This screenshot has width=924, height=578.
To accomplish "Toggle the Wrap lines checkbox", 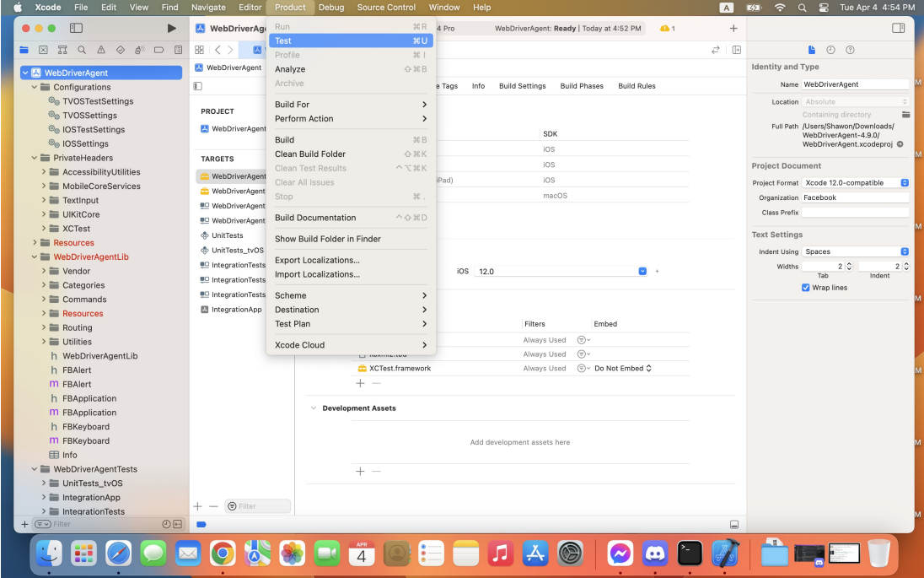I will 806,288.
